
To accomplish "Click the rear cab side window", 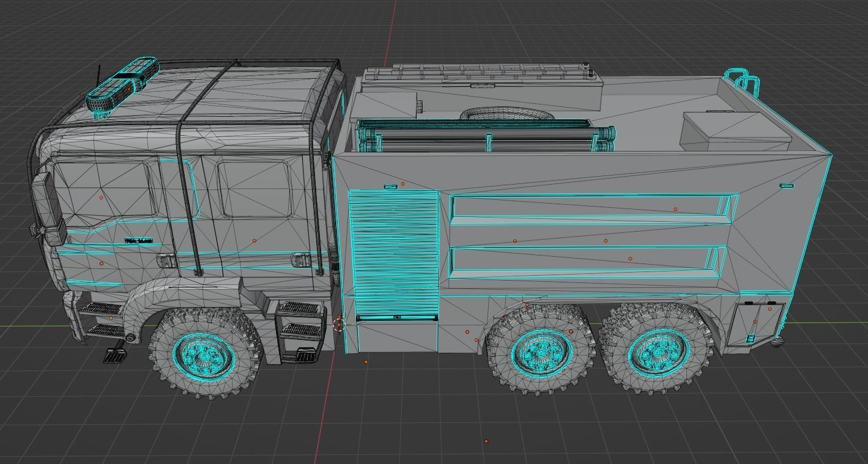I will point(254,189).
